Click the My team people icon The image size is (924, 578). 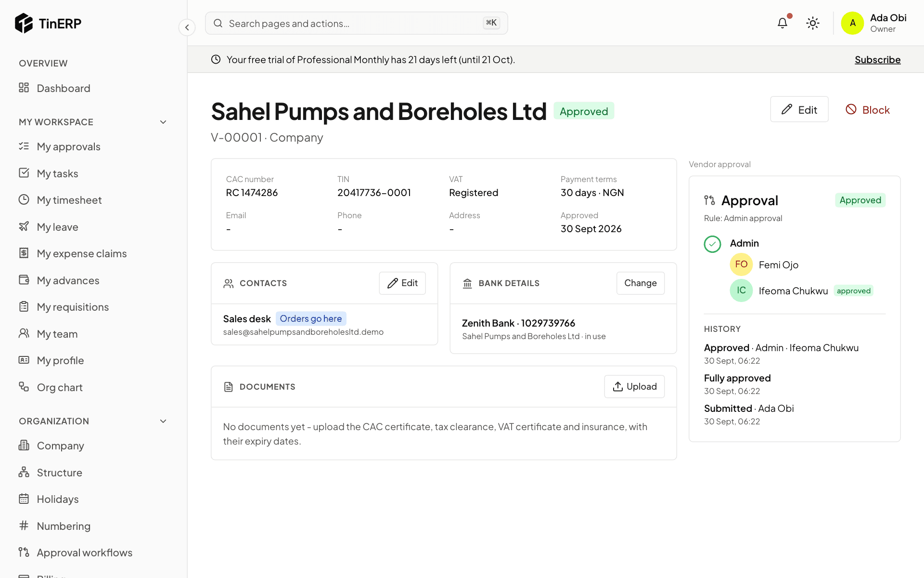24,333
